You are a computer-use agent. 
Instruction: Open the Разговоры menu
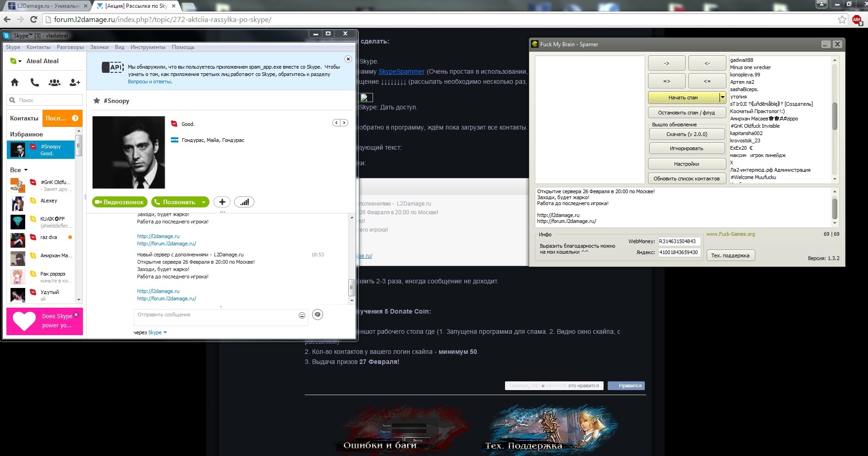click(70, 47)
